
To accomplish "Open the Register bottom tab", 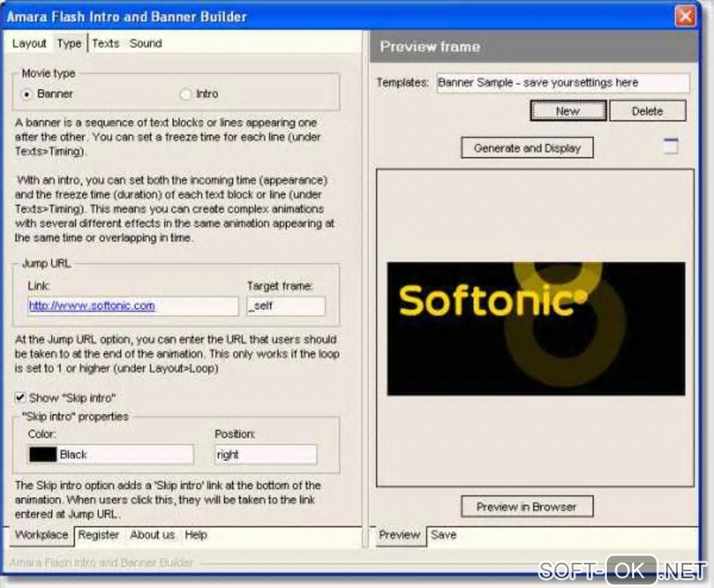I will [99, 535].
